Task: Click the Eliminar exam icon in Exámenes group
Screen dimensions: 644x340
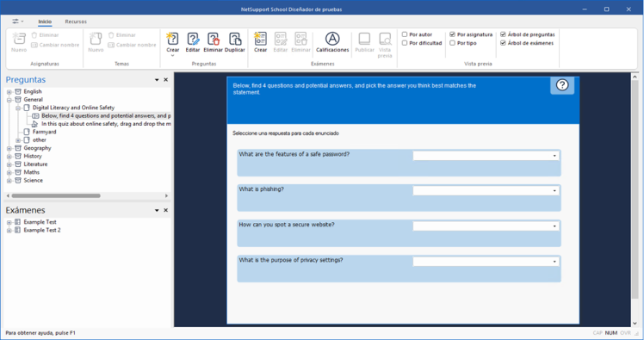Action: point(300,42)
